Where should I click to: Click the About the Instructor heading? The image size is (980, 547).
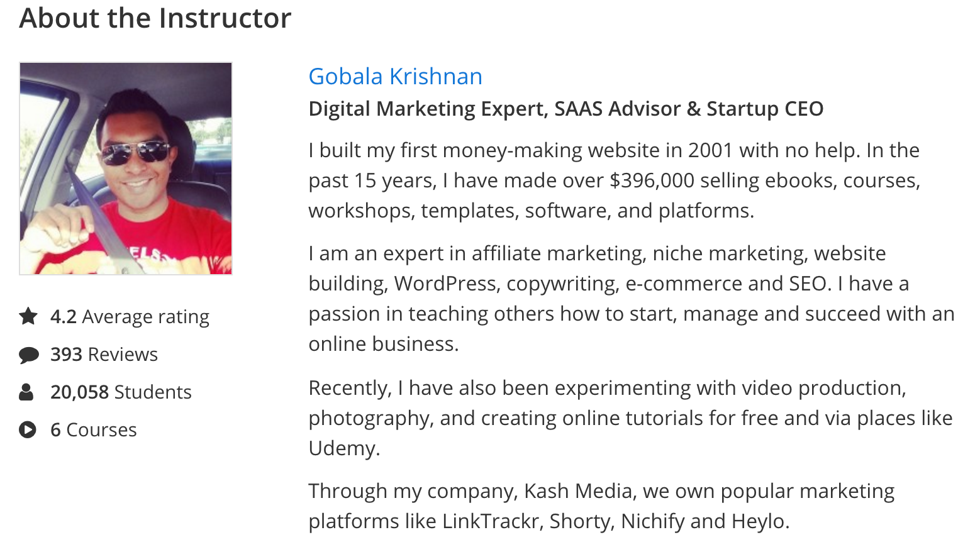(x=155, y=18)
